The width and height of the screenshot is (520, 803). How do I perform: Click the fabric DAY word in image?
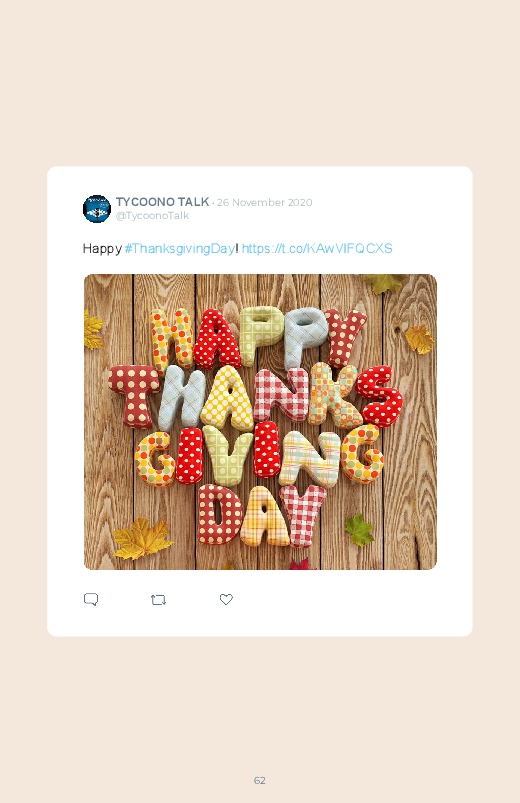pos(261,516)
